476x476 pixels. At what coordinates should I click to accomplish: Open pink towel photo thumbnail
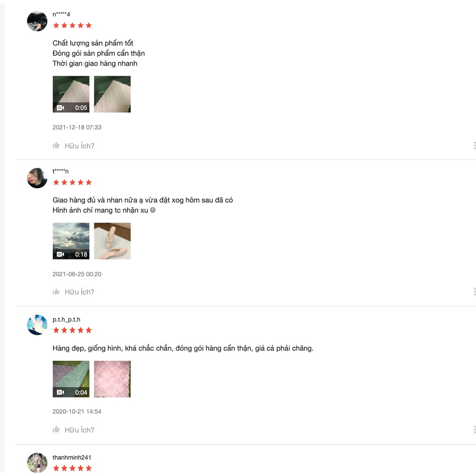point(112,379)
